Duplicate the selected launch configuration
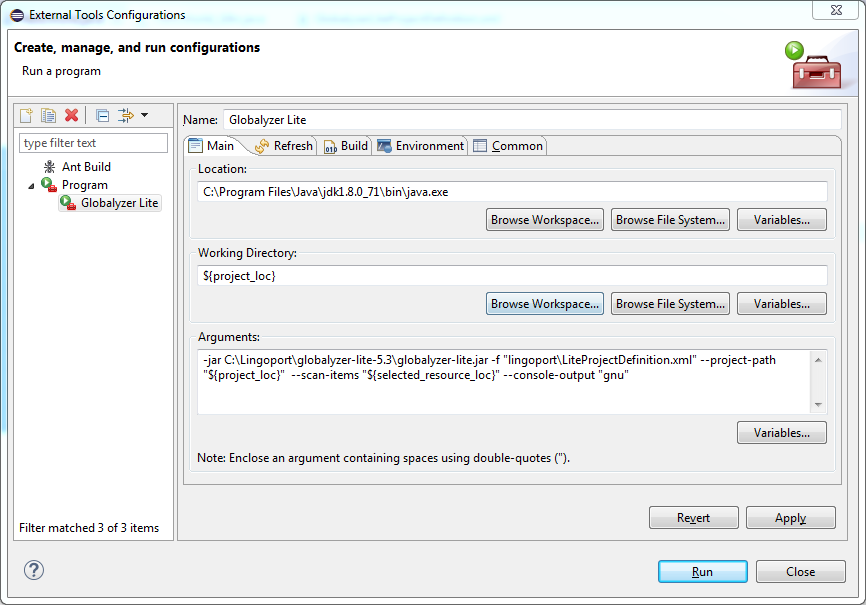 48,116
